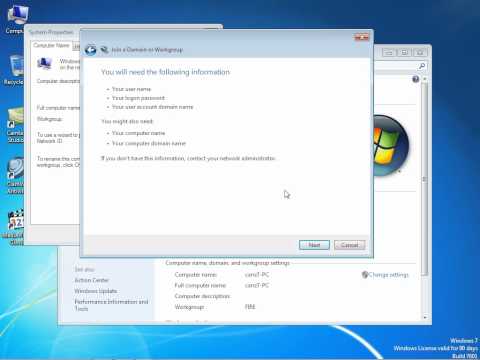Viewport: 480px width, 360px height.
Task: Click the "Your computer domain name" bullet text
Action: coord(149,143)
